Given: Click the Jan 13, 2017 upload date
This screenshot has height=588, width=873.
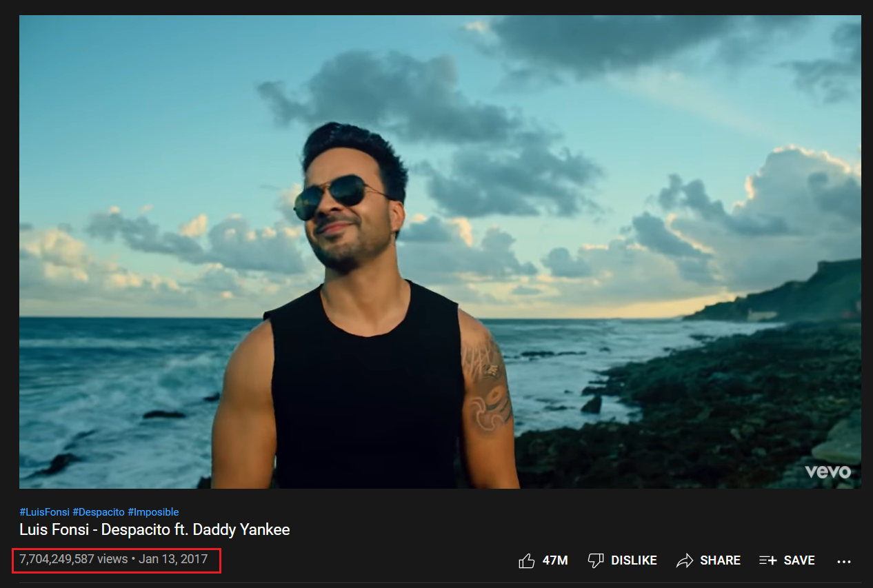Looking at the screenshot, I should (173, 559).
